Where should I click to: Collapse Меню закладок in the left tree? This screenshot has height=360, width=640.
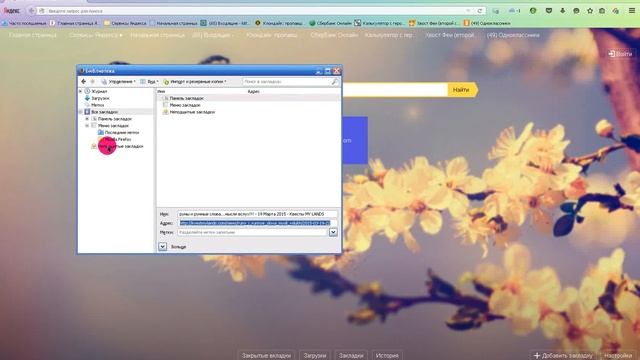pos(87,126)
